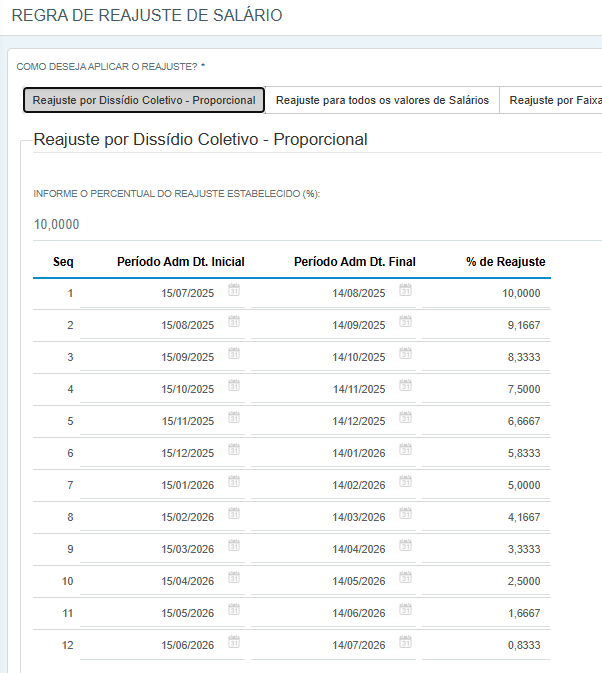Click the Período Adm Dt. Inicial header
The width and height of the screenshot is (602, 673).
point(181,262)
